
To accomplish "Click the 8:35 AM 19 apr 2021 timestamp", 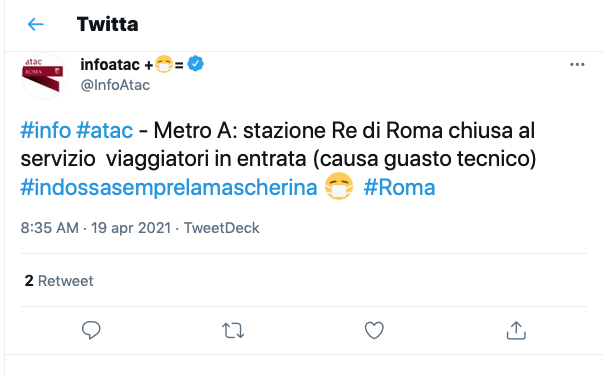I will click(x=96, y=228).
